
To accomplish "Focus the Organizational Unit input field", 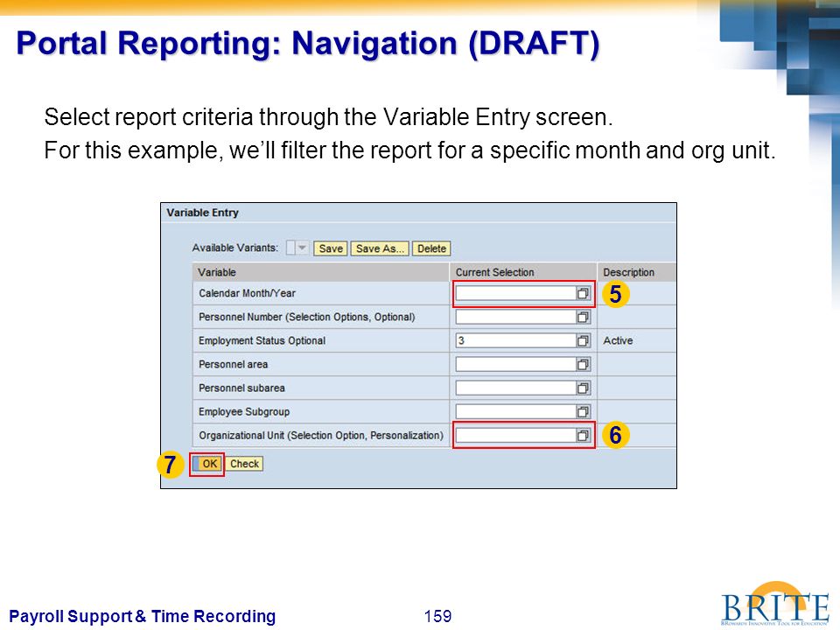I will [516, 435].
